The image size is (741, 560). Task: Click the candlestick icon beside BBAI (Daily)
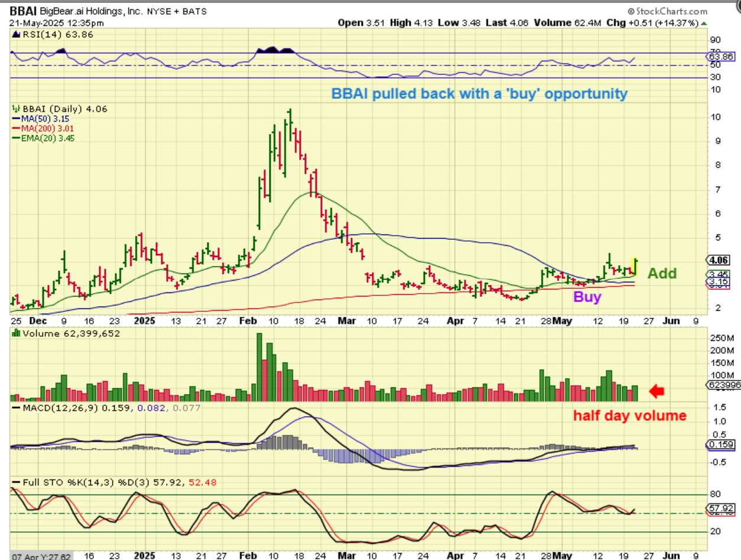(x=15, y=109)
